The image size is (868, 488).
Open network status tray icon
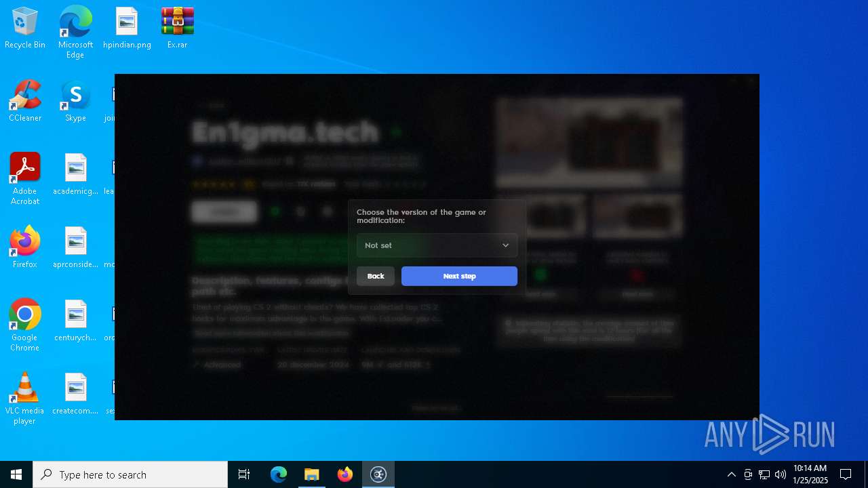click(x=764, y=474)
